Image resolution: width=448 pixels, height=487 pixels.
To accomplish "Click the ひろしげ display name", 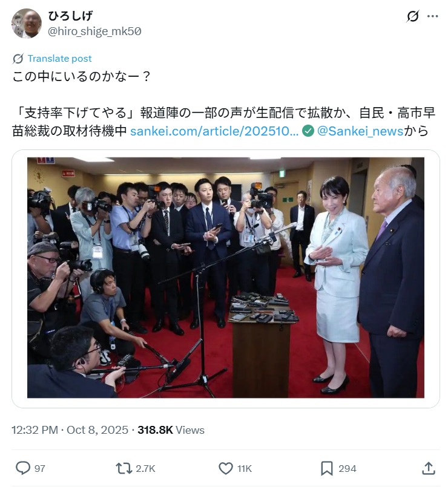I will (x=70, y=16).
